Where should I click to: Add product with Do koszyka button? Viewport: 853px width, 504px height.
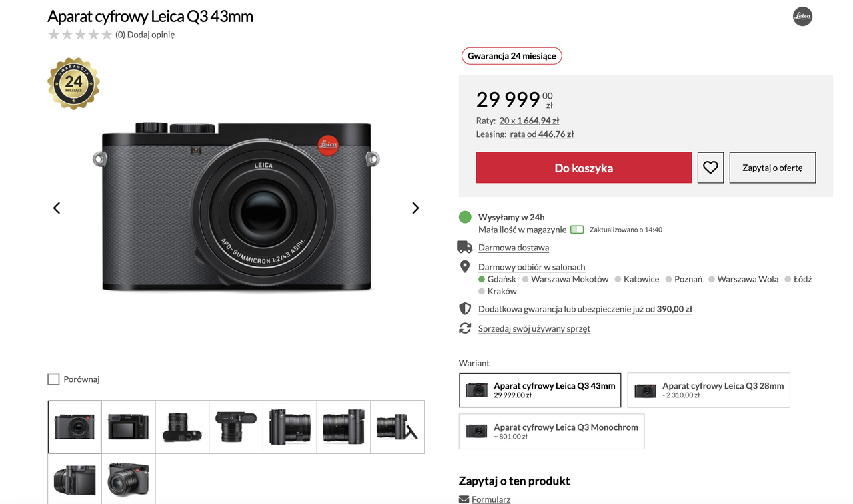[584, 168]
